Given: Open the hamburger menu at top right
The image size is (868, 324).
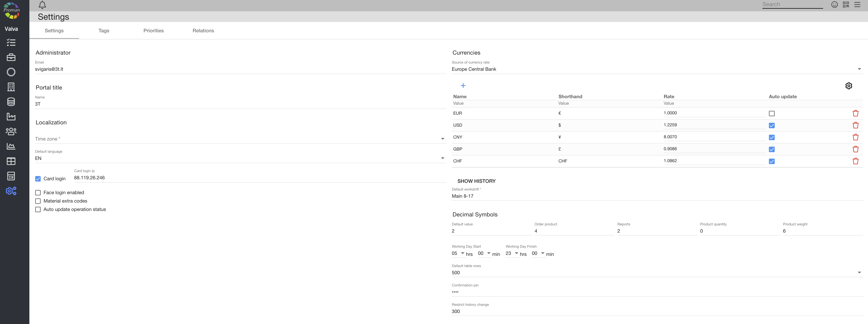Looking at the screenshot, I should [x=857, y=4].
